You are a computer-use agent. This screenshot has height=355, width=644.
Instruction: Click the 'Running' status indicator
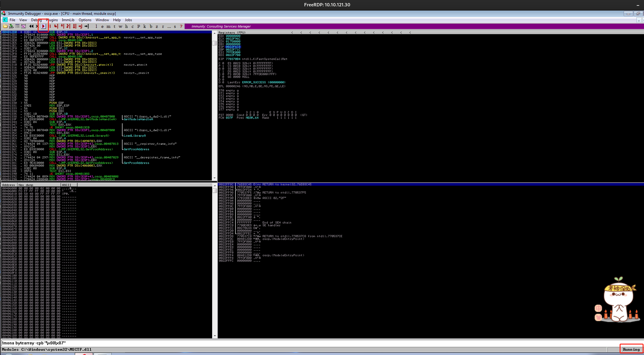point(631,350)
